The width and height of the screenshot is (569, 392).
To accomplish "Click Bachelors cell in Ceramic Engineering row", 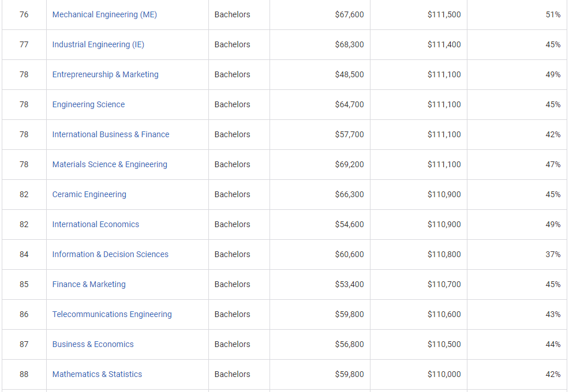I will coord(232,194).
